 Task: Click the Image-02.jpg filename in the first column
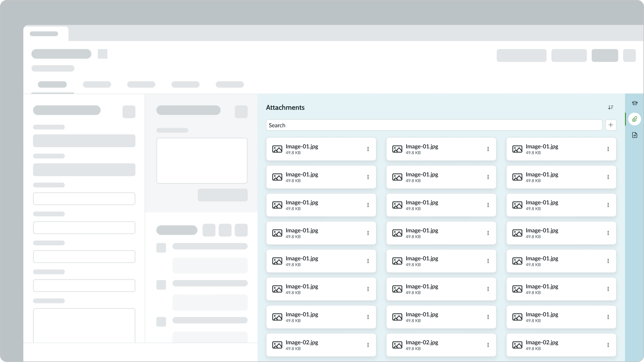[x=301, y=342]
